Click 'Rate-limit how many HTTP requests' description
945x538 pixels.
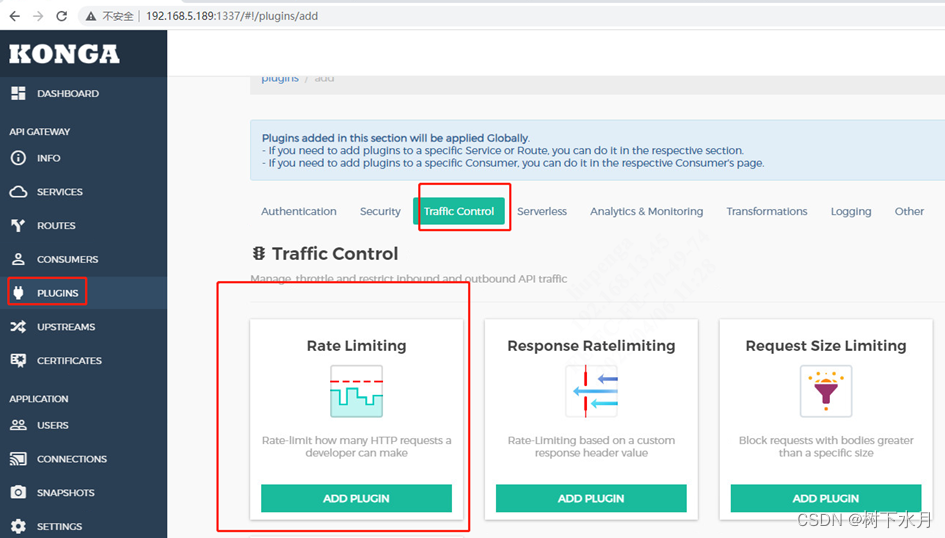pos(356,446)
